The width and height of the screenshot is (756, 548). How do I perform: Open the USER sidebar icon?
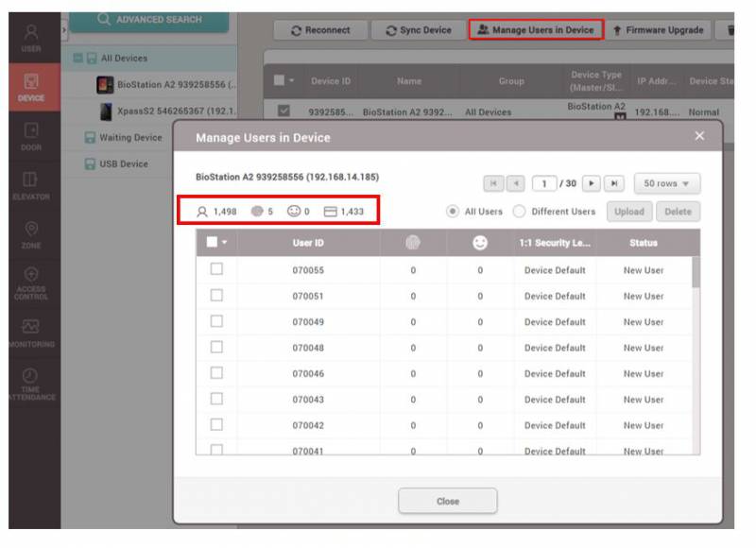pos(30,36)
